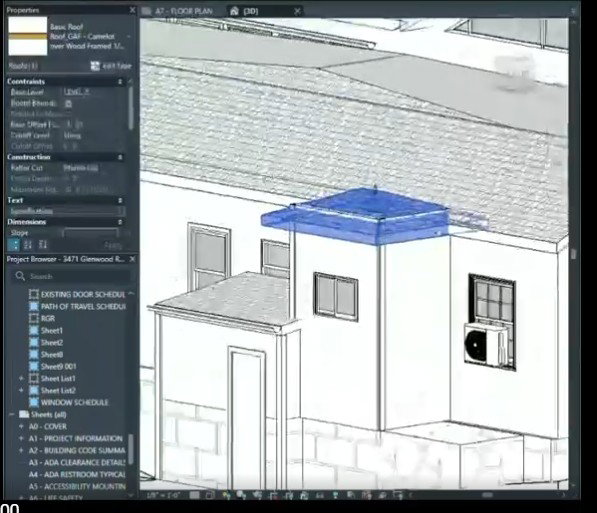The width and height of the screenshot is (597, 513).
Task: Click the Sheet8 schedule icon
Action: pyautogui.click(x=34, y=355)
